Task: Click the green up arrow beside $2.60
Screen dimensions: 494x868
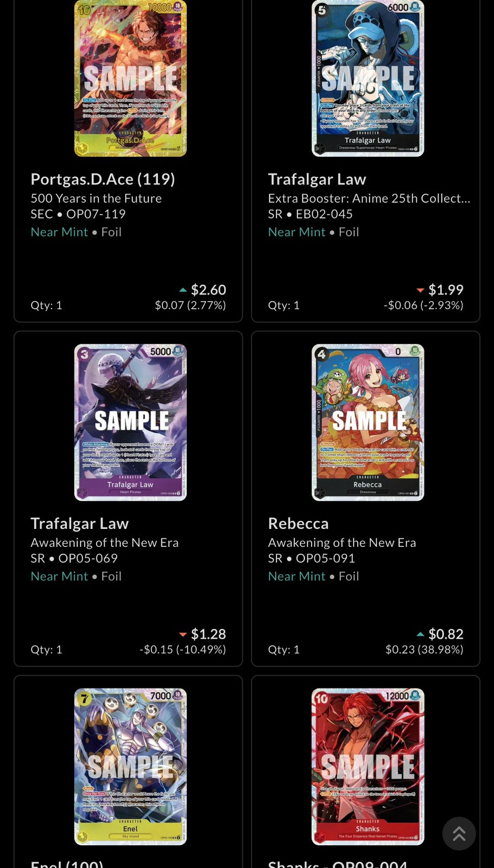Action: (x=183, y=290)
